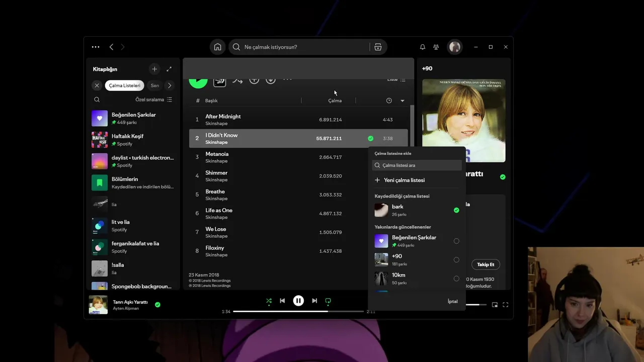
Task: Open the Haftalık Keşif playlist
Action: coord(133,140)
